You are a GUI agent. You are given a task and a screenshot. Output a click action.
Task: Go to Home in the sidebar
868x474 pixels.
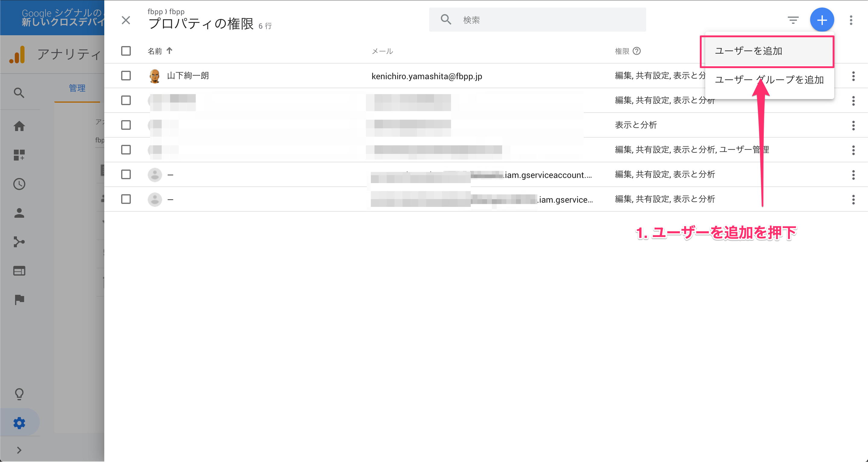point(19,126)
